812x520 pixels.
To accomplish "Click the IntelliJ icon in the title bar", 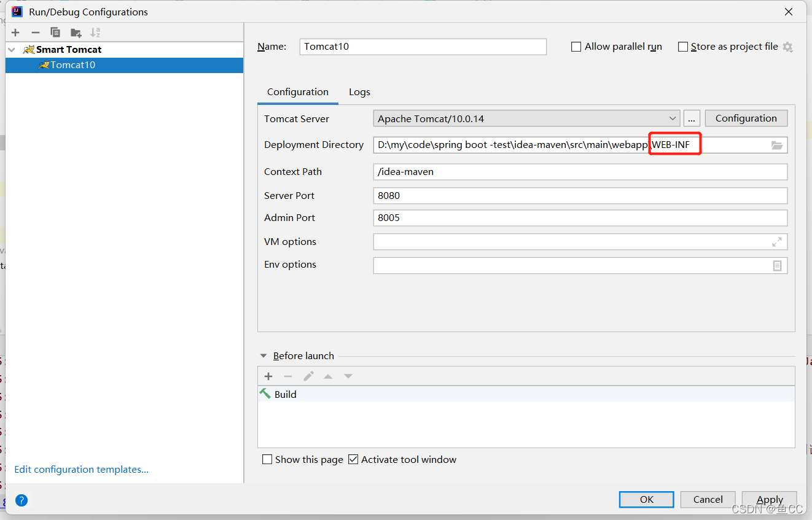I will point(17,11).
